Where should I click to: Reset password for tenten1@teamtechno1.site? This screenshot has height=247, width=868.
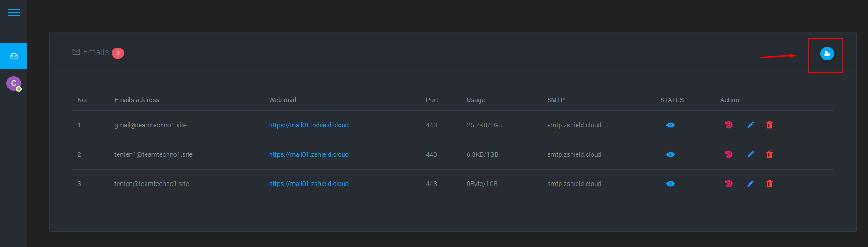pyautogui.click(x=728, y=154)
